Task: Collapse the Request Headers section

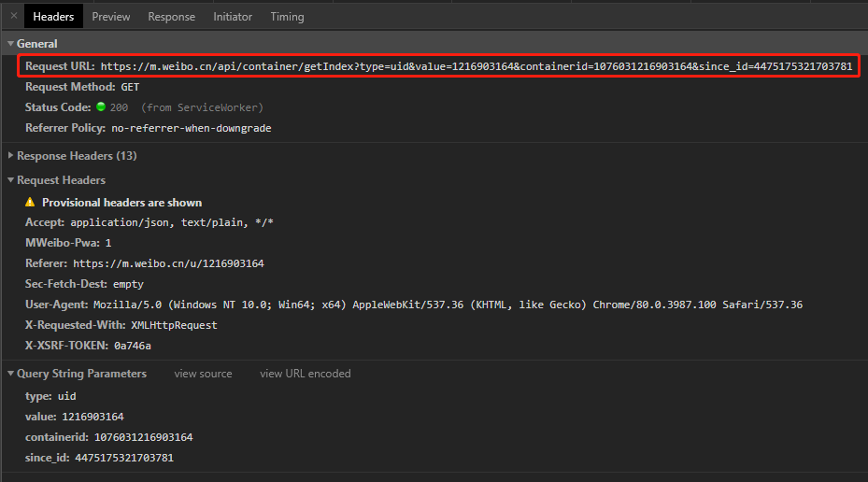Action: (x=10, y=180)
